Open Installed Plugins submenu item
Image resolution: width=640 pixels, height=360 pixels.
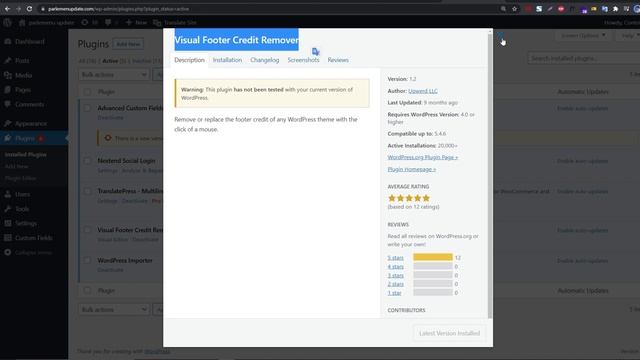click(x=26, y=155)
